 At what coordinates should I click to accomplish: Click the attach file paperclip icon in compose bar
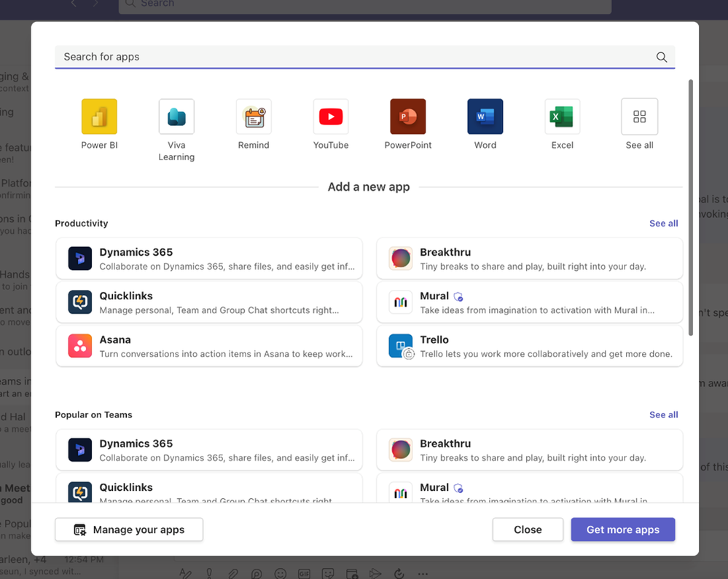click(x=233, y=574)
